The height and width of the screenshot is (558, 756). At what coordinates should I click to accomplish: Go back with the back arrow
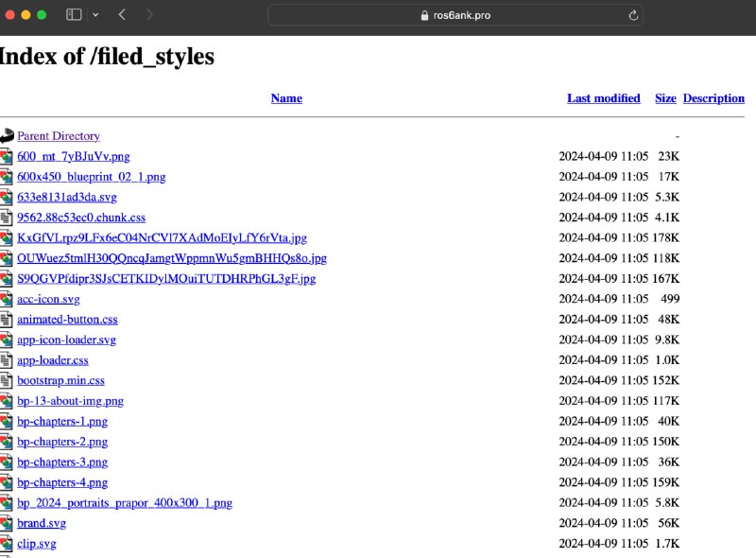pos(122,15)
